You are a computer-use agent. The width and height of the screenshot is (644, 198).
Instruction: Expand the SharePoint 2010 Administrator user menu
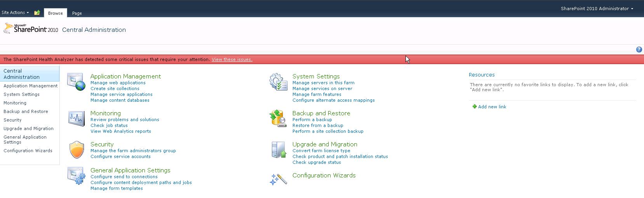pos(597,9)
